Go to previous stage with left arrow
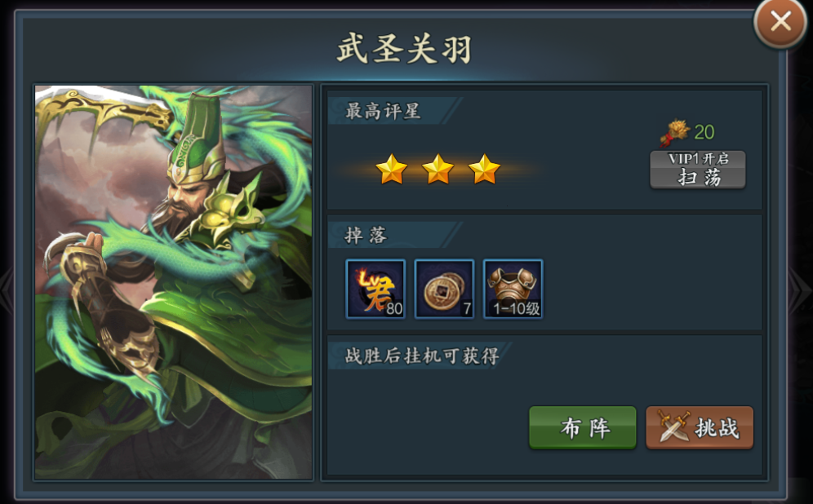 click(7, 290)
